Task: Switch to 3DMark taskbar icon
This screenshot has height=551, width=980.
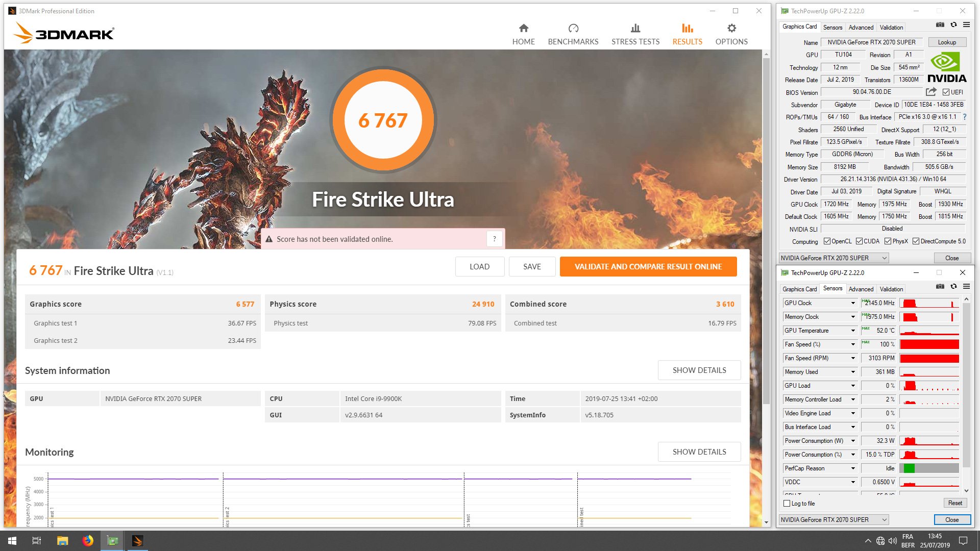Action: (x=138, y=541)
